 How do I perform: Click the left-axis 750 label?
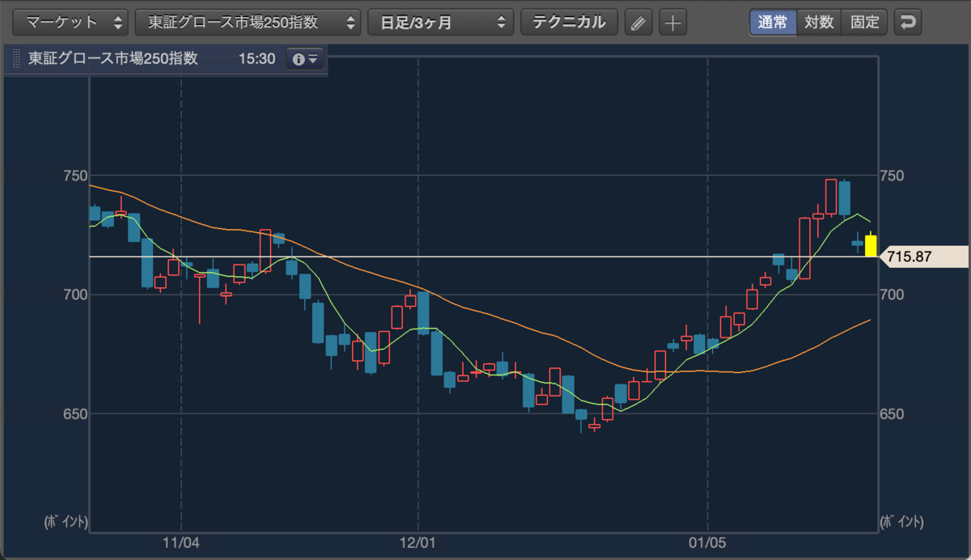[x=74, y=176]
